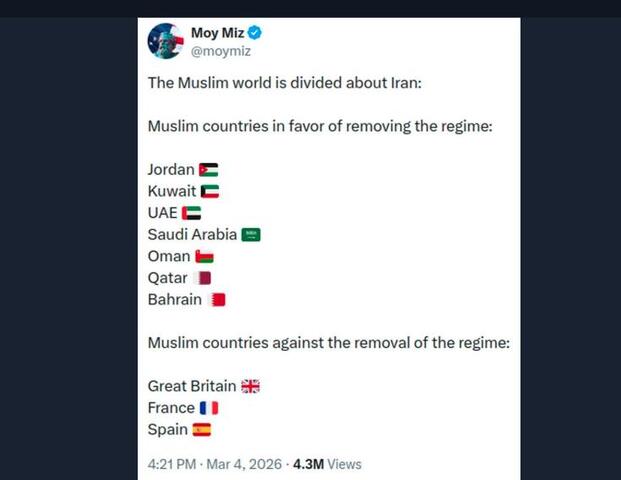Viewport: 621px width, 480px height.
Task: Click the first line about Iran
Action: tap(285, 83)
